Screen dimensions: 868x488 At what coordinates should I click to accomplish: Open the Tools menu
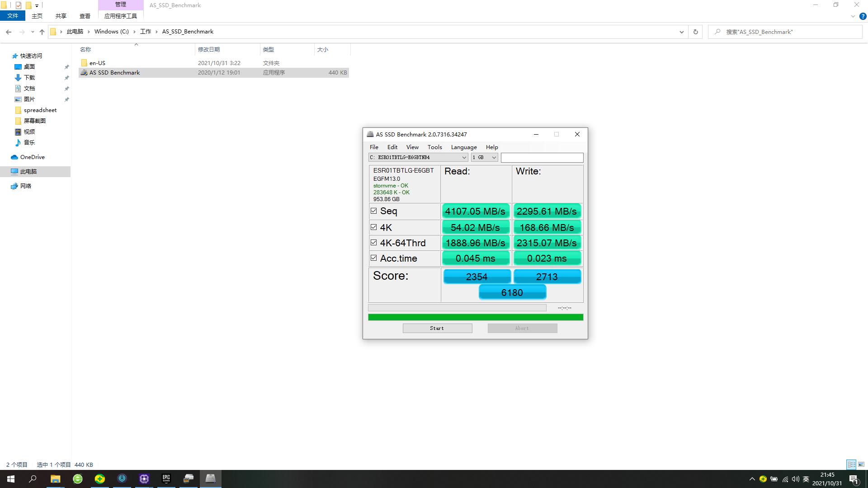tap(434, 147)
